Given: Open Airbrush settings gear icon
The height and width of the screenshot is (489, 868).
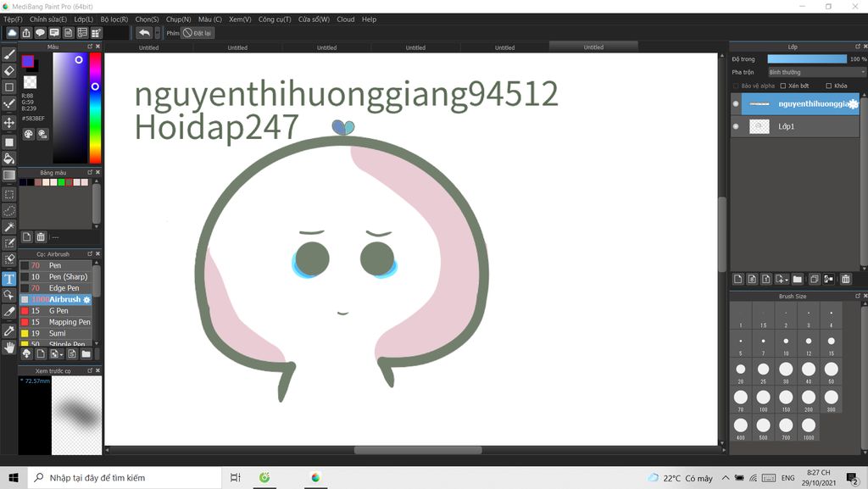Looking at the screenshot, I should [x=86, y=299].
